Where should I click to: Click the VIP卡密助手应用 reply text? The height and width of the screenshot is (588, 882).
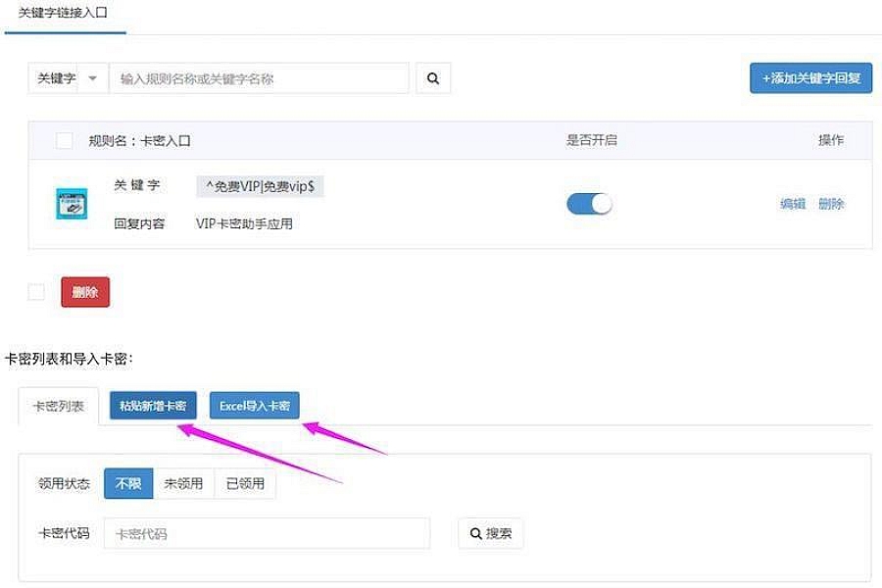(x=244, y=223)
